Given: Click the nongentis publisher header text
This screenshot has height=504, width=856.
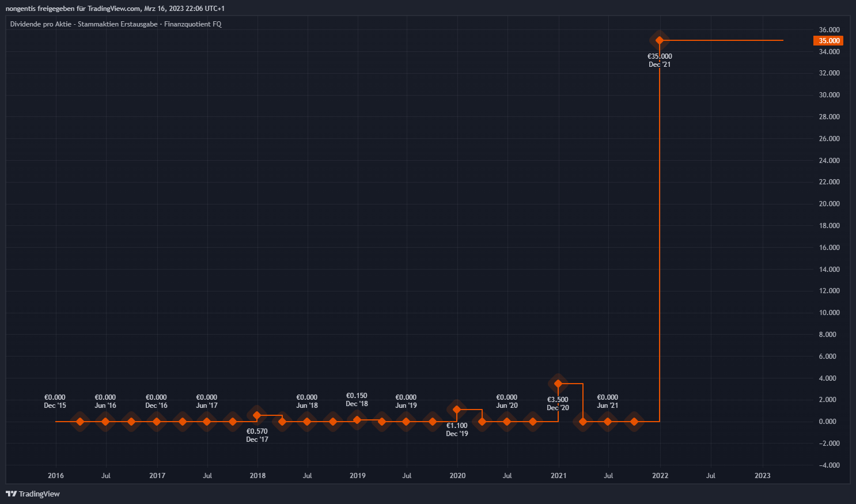Looking at the screenshot, I should coord(115,9).
